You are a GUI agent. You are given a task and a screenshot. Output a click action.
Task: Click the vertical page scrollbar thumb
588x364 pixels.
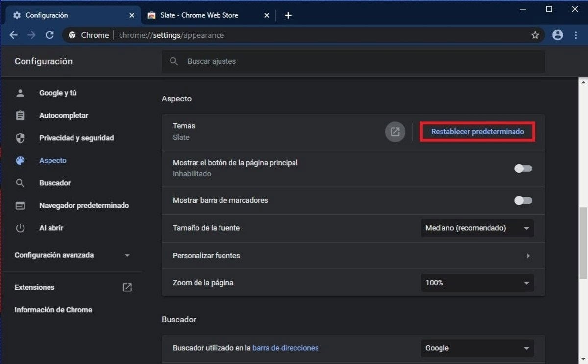coord(583,243)
